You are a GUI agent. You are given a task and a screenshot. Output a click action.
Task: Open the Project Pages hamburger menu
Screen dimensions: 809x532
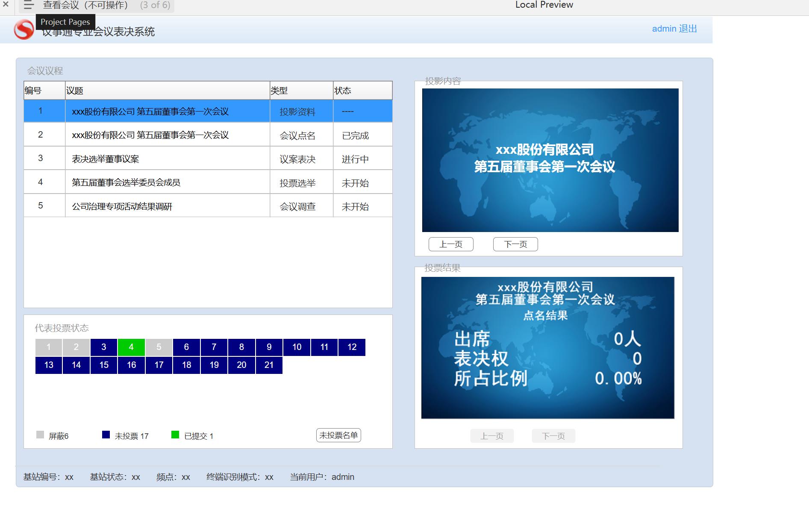(x=29, y=5)
